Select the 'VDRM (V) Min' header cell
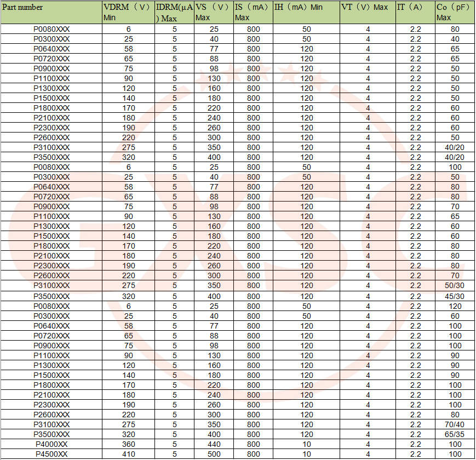 click(128, 12)
